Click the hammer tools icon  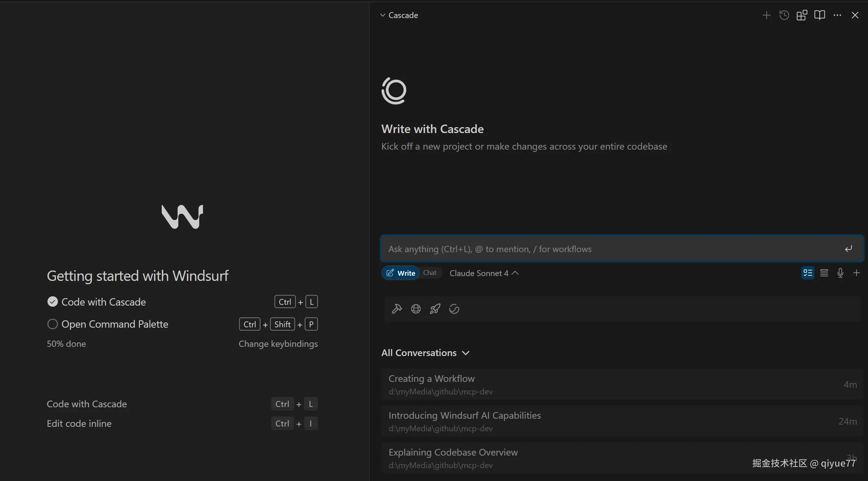click(x=397, y=309)
